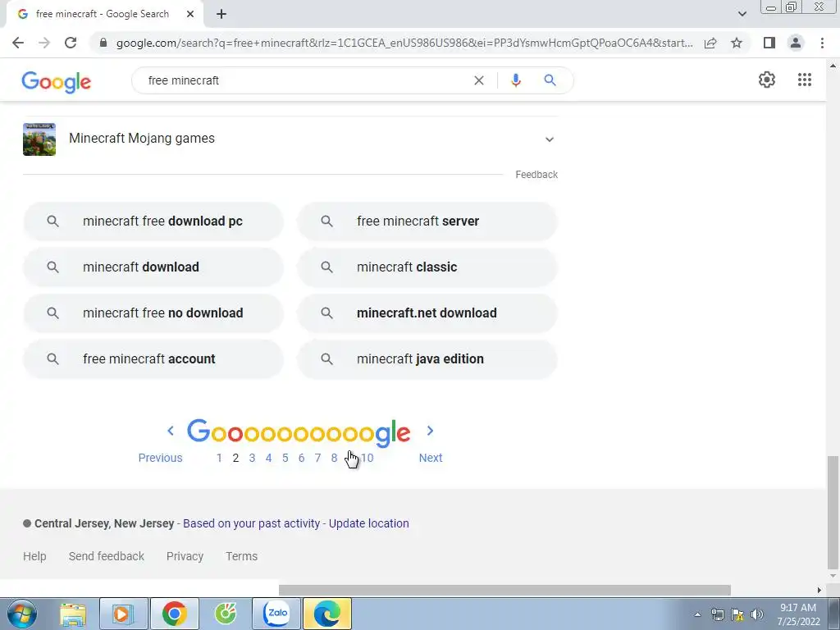The image size is (840, 630).
Task: Select free minecraft account suggestion
Action: click(x=153, y=359)
